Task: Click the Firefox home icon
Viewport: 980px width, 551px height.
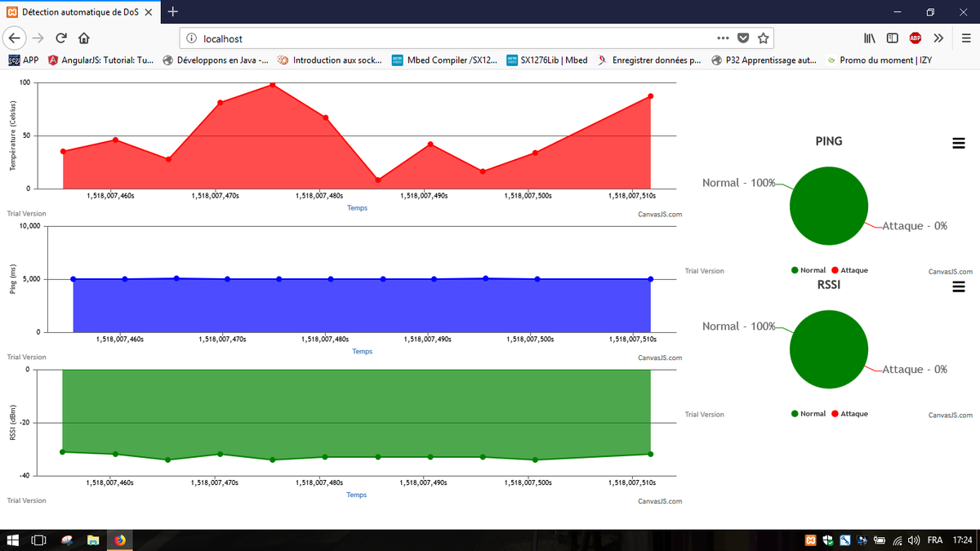Action: [x=83, y=38]
